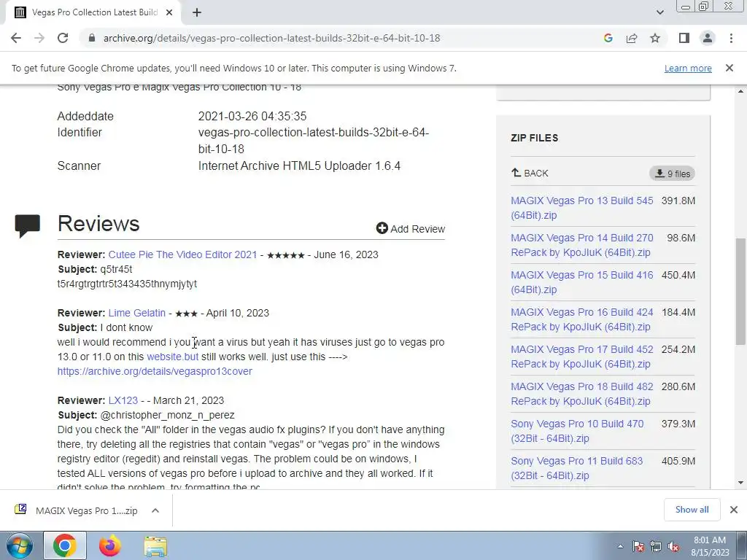Open Windows Explorer from the taskbar
The width and height of the screenshot is (747, 560).
(155, 545)
